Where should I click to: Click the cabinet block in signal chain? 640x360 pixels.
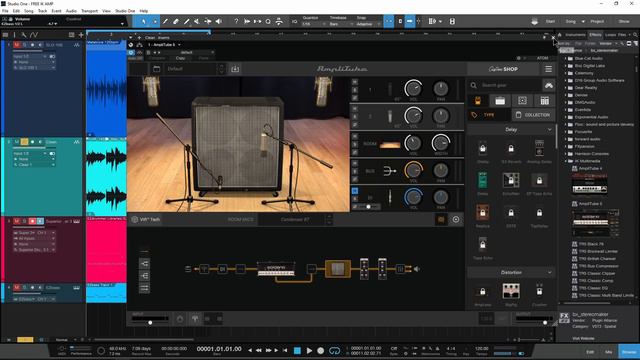coord(338,269)
